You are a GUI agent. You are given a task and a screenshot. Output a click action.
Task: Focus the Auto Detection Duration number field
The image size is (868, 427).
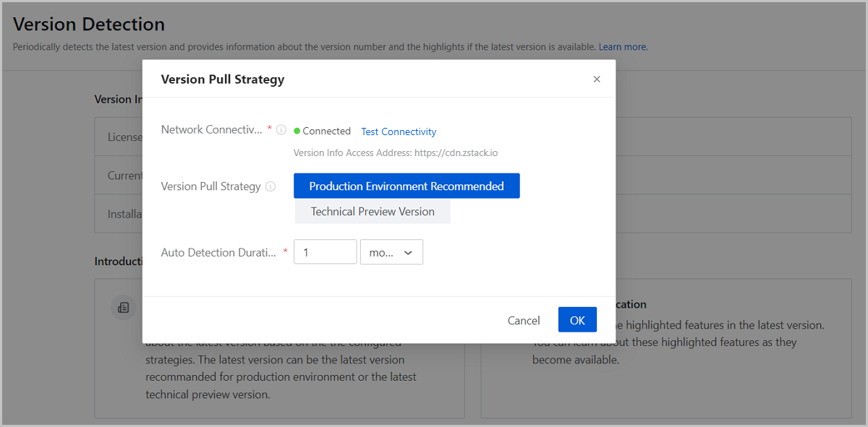(x=325, y=252)
